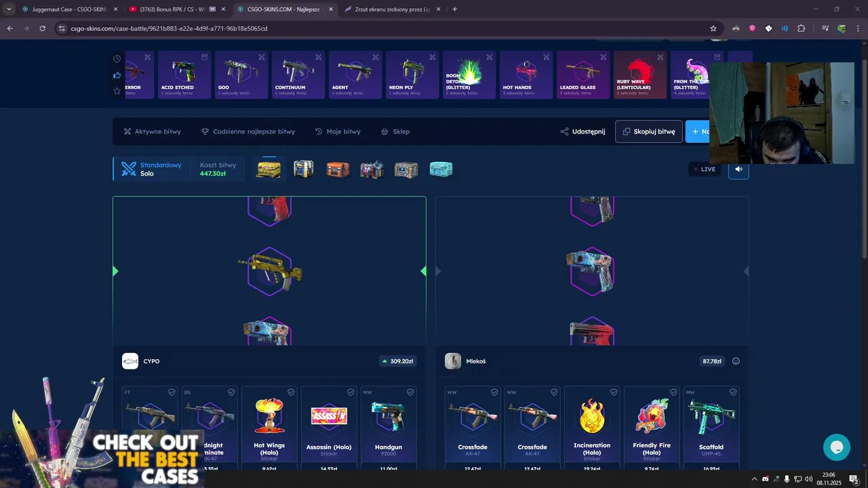The width and height of the screenshot is (868, 488).
Task: Open the GOO drop card
Action: point(241,75)
